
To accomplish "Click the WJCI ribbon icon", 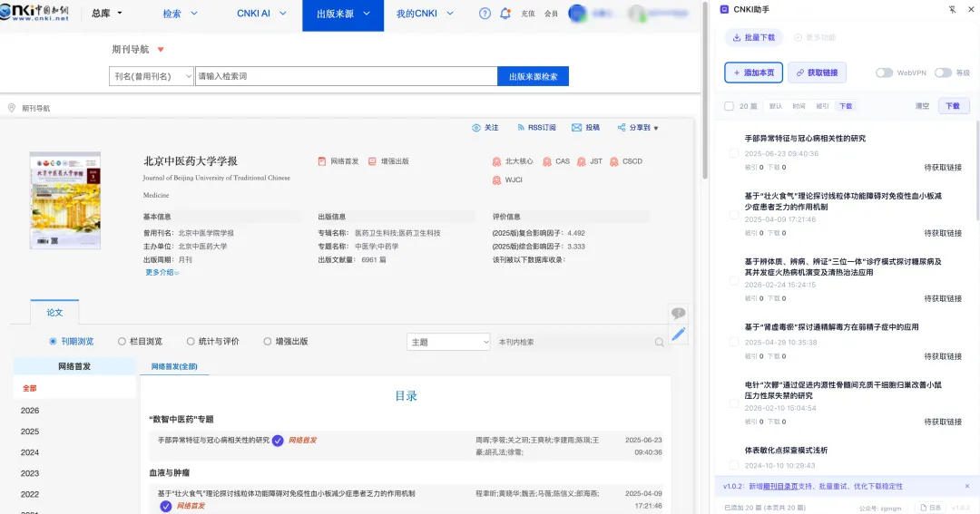I will 496,179.
